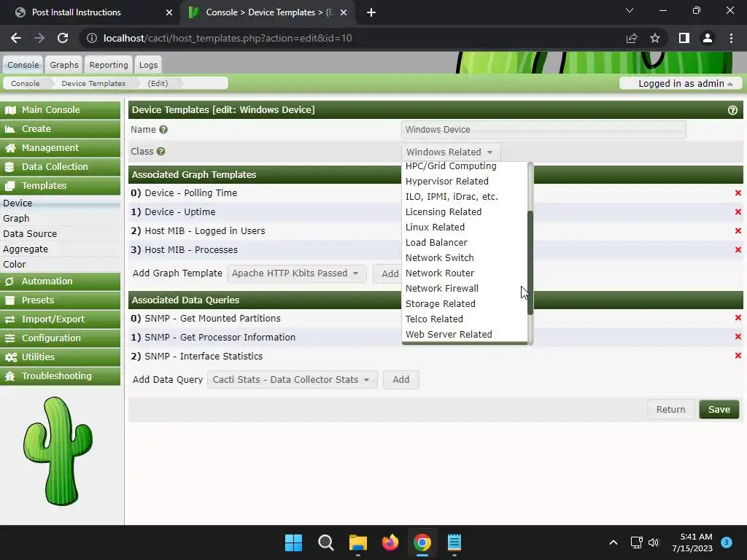Image resolution: width=747 pixels, height=560 pixels.
Task: Remove Host MIB - Logged in Users entry
Action: 738,231
